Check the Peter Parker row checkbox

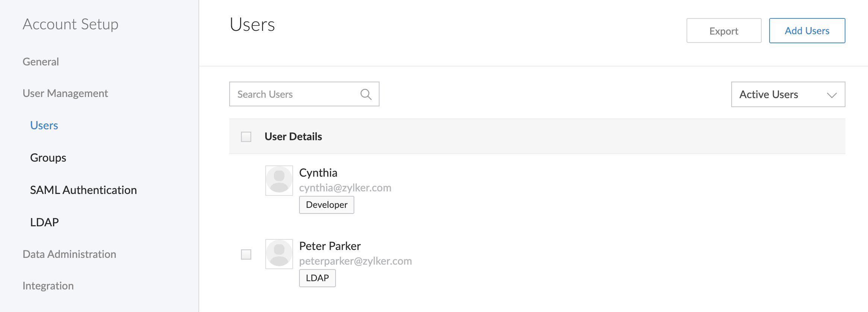pos(246,254)
